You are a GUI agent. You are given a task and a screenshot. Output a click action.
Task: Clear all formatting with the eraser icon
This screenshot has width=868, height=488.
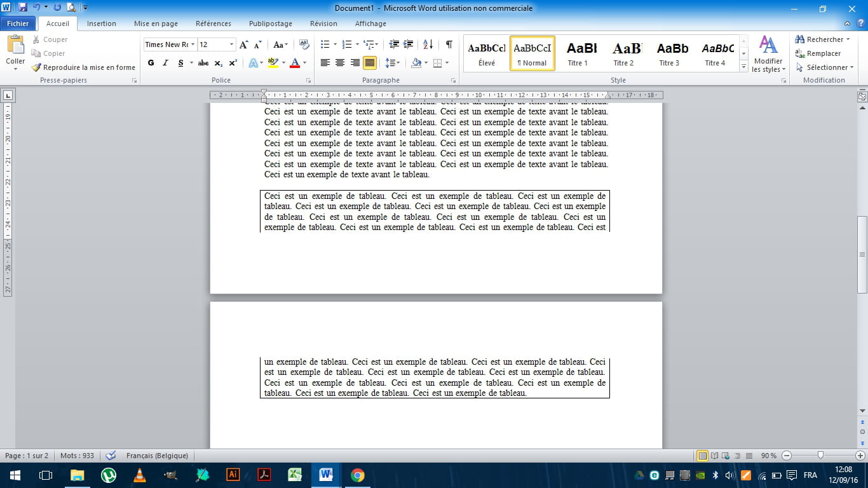pyautogui.click(x=304, y=44)
